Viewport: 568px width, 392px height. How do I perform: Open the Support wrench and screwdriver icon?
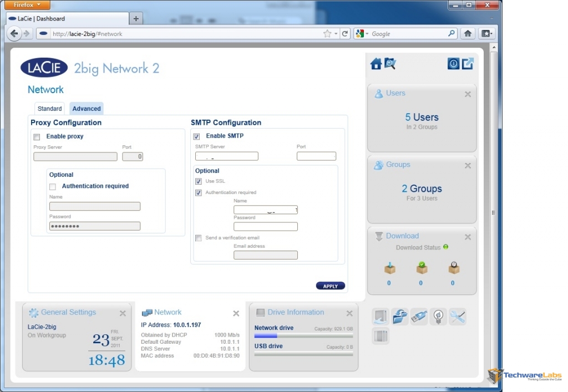[x=458, y=317]
